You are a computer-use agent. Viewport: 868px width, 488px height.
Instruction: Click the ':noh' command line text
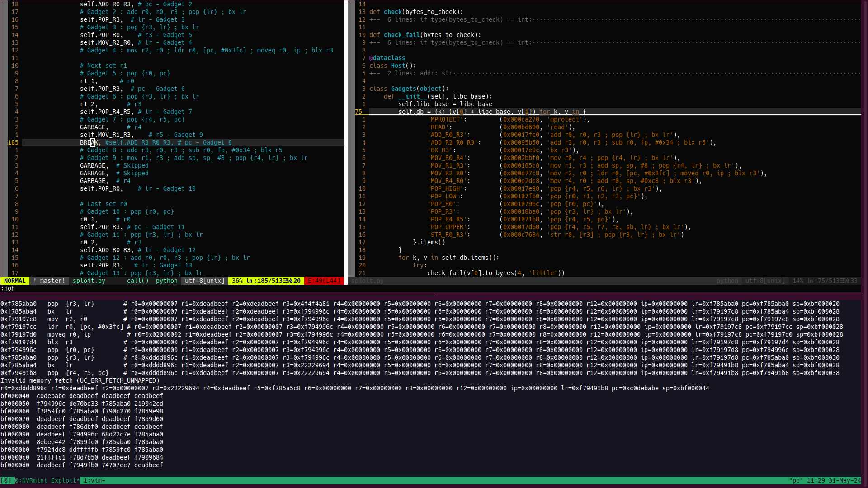[x=8, y=288]
